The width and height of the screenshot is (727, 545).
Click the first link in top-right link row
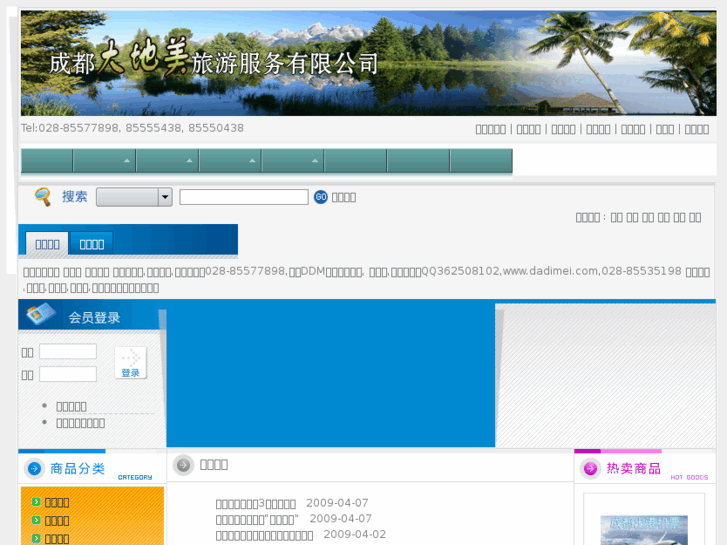coord(491,129)
